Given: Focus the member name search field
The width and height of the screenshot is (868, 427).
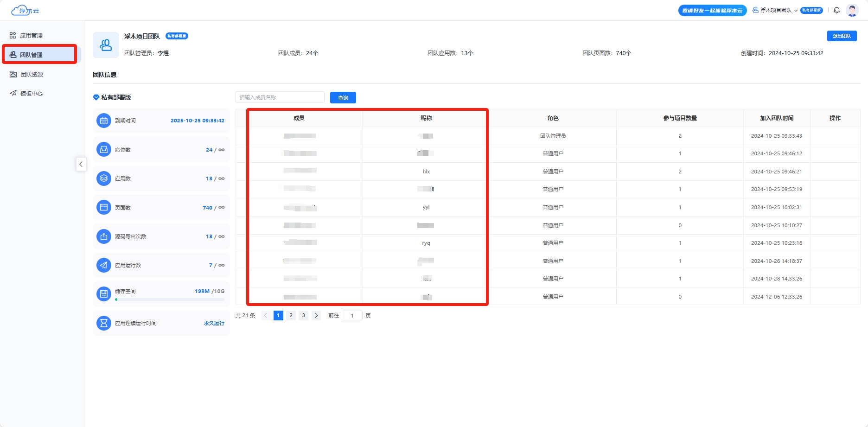Looking at the screenshot, I should click(280, 97).
